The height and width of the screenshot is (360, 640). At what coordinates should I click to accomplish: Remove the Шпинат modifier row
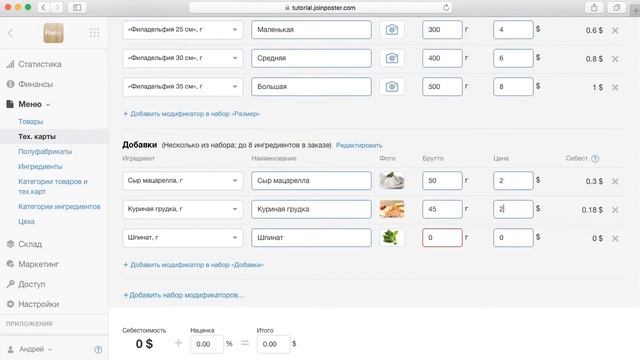point(615,238)
